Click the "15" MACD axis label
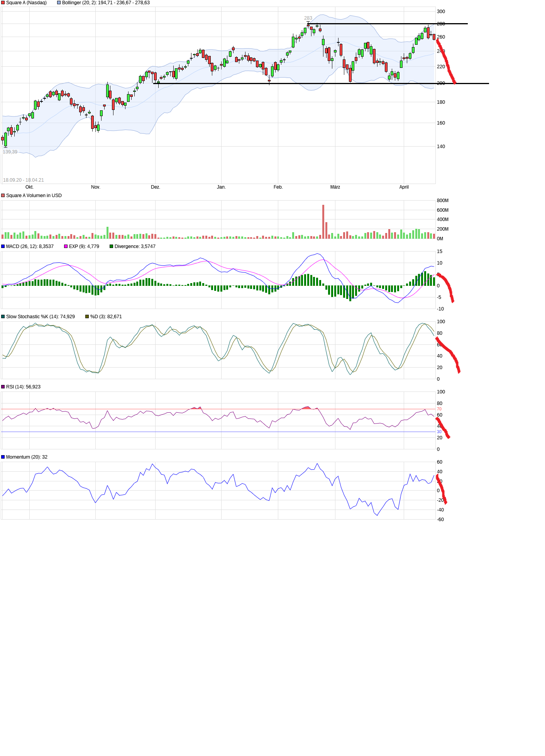Image resolution: width=545 pixels, height=756 pixels. [440, 251]
